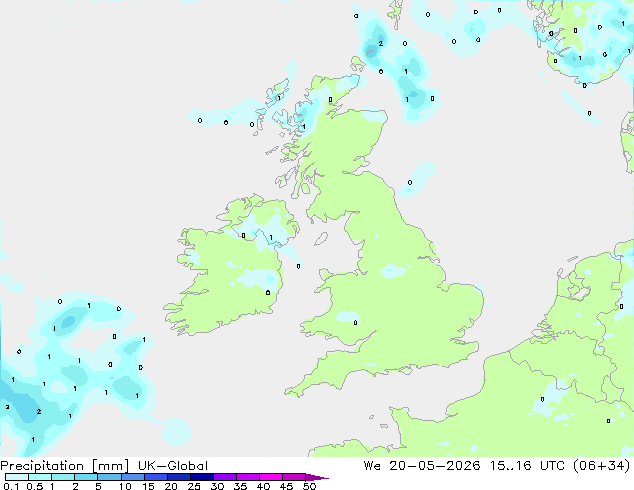The width and height of the screenshot is (634, 490).
Task: Click the '0.5' legend scale number
Action: coord(35,486)
